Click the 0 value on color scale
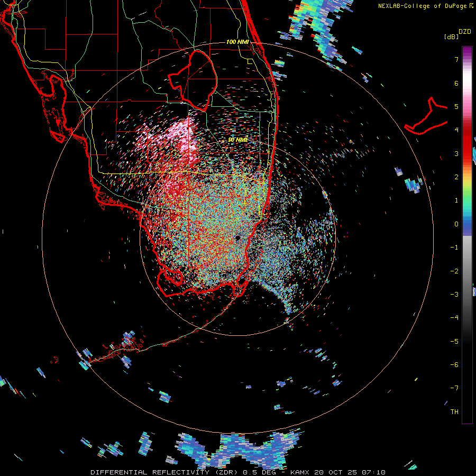The width and height of the screenshot is (476, 476). coord(456,224)
